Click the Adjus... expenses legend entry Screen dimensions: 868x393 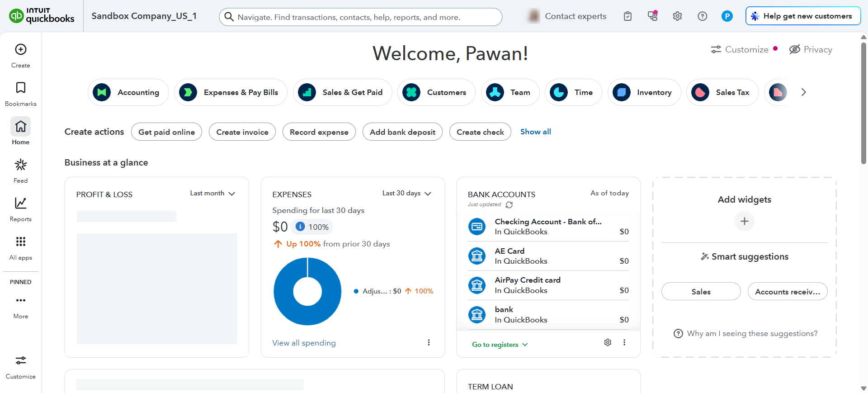[x=393, y=291]
